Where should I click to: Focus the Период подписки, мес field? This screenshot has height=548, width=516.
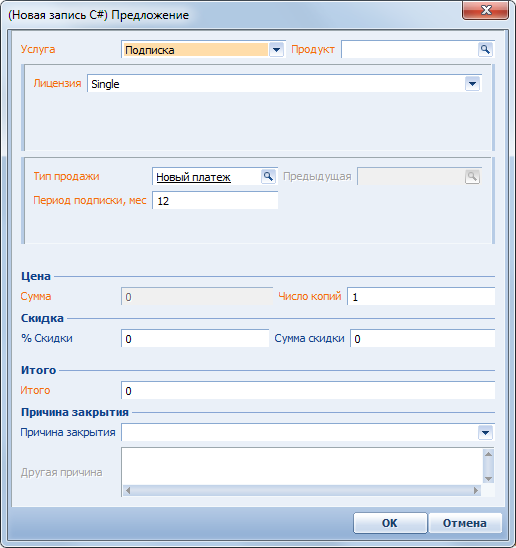point(215,201)
